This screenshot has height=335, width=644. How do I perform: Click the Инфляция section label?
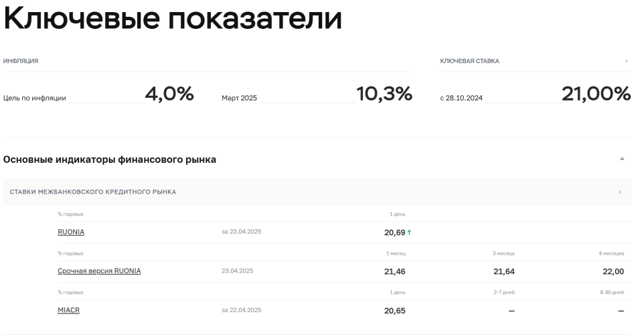click(21, 61)
